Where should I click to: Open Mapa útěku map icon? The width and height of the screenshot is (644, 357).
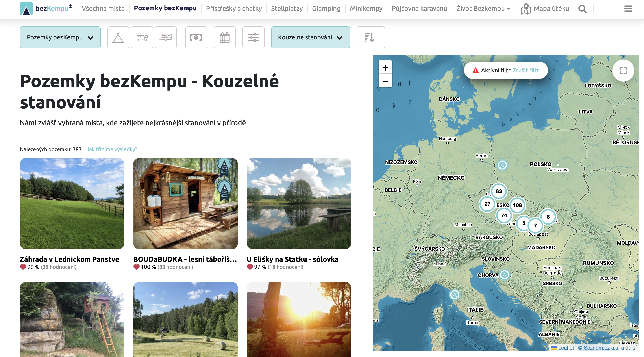[x=545, y=9]
